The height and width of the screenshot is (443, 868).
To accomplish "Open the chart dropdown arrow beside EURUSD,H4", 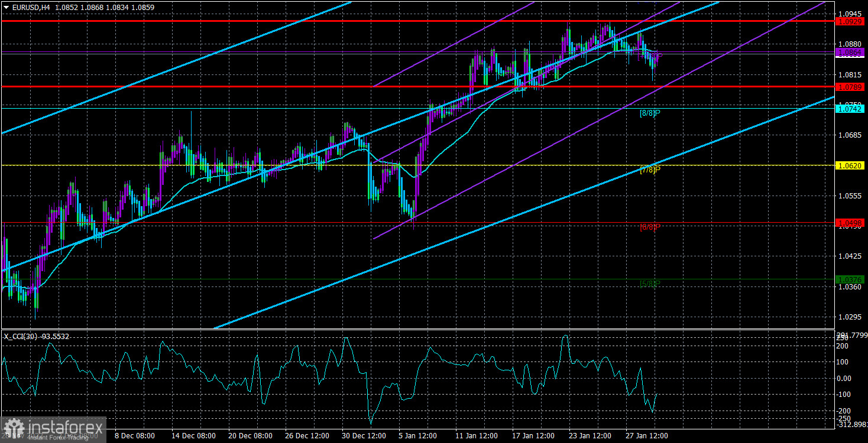I will pos(5,7).
